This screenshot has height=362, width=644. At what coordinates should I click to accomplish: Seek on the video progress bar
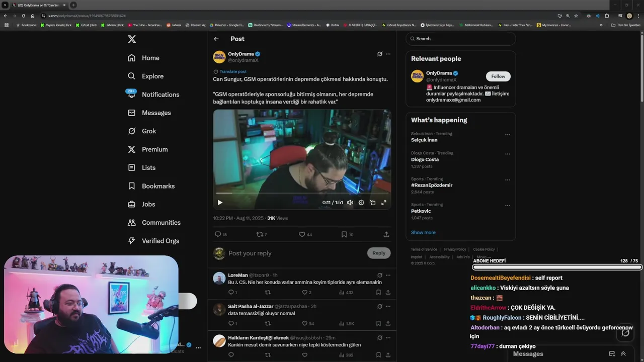(302, 193)
